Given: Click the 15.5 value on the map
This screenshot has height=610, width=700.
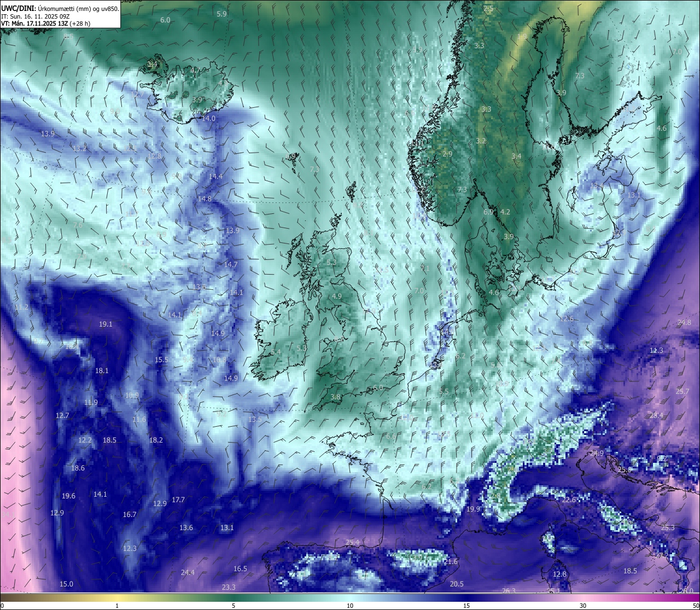Looking at the screenshot, I should 161,359.
